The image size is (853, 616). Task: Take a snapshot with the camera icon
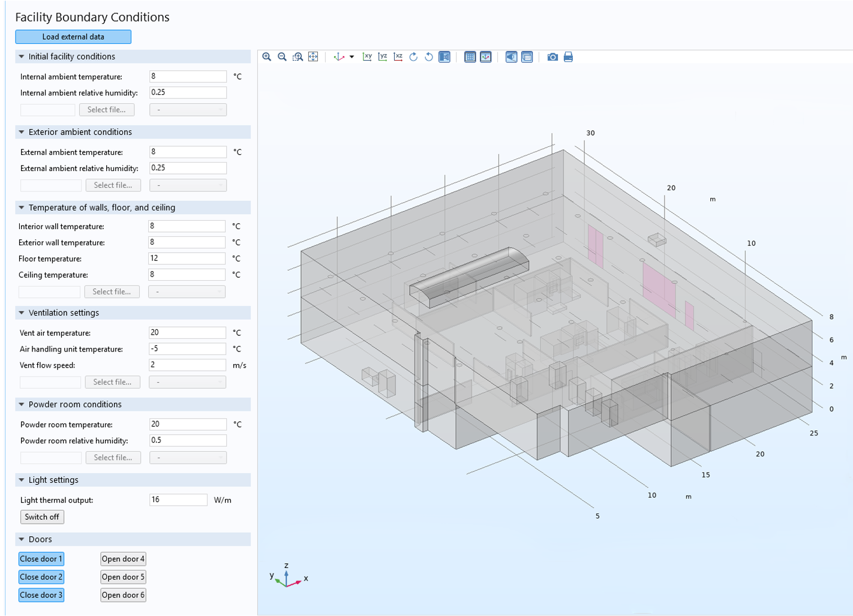click(x=552, y=56)
